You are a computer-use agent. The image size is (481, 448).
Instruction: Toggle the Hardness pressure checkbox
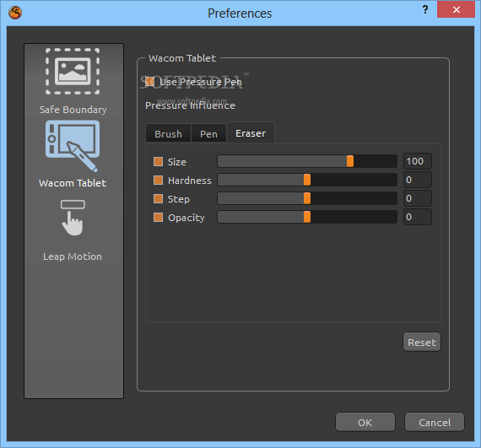pos(159,180)
